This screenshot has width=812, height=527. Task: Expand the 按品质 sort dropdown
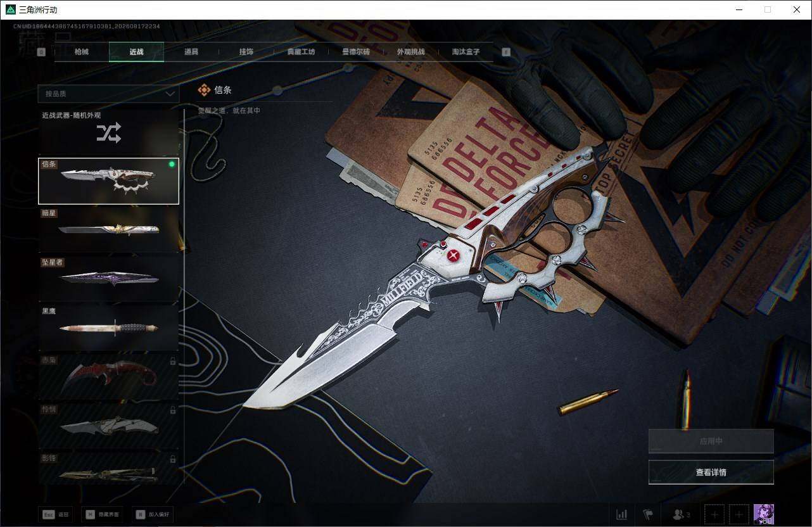pos(108,94)
